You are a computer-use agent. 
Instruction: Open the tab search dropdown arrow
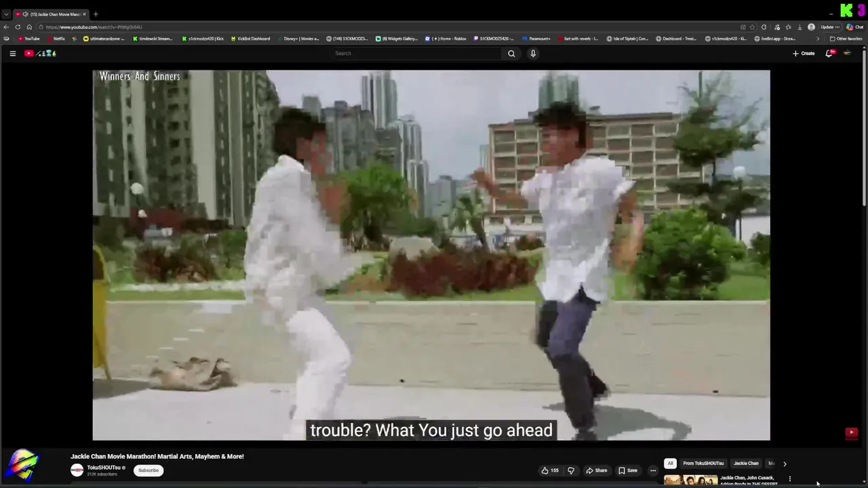coord(6,14)
